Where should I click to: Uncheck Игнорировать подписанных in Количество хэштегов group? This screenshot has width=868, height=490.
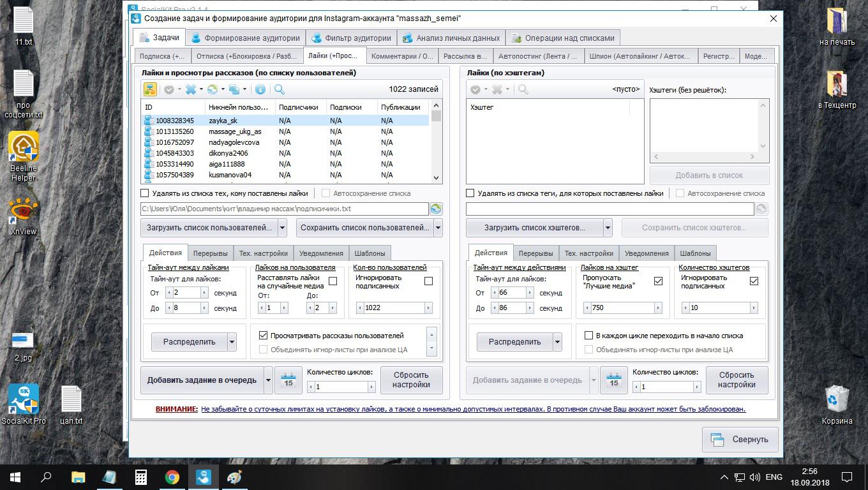point(754,281)
